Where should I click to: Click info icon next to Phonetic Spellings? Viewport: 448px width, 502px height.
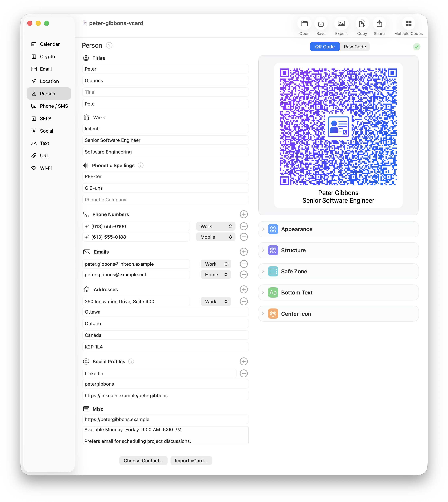click(140, 165)
